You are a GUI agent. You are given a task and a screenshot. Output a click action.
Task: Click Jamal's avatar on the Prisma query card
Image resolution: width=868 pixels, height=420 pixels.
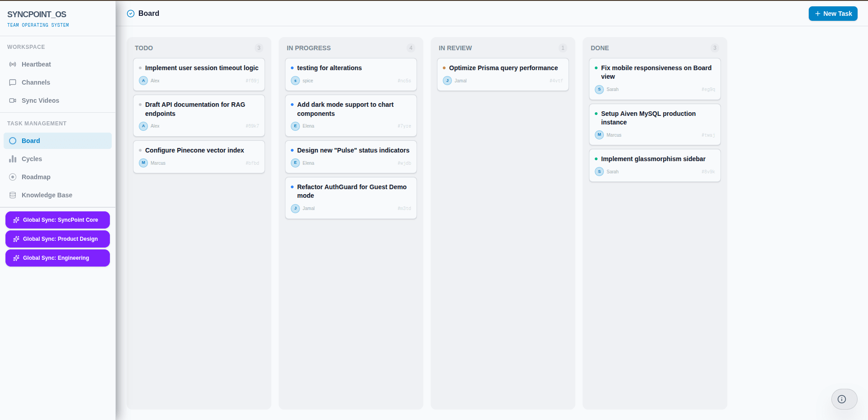point(447,81)
